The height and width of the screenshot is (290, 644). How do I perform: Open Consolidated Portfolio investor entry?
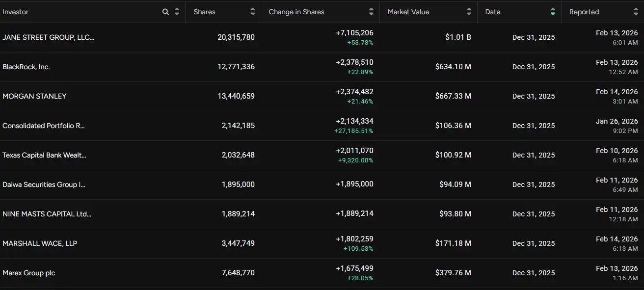tap(44, 126)
